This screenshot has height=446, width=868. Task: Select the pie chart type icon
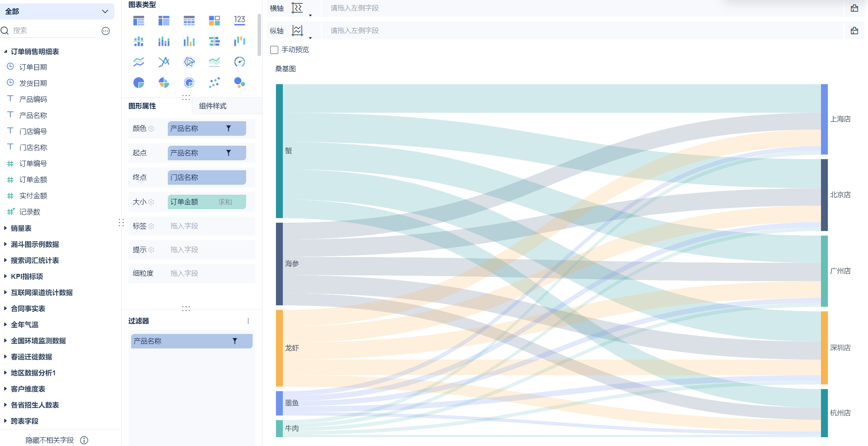(139, 82)
